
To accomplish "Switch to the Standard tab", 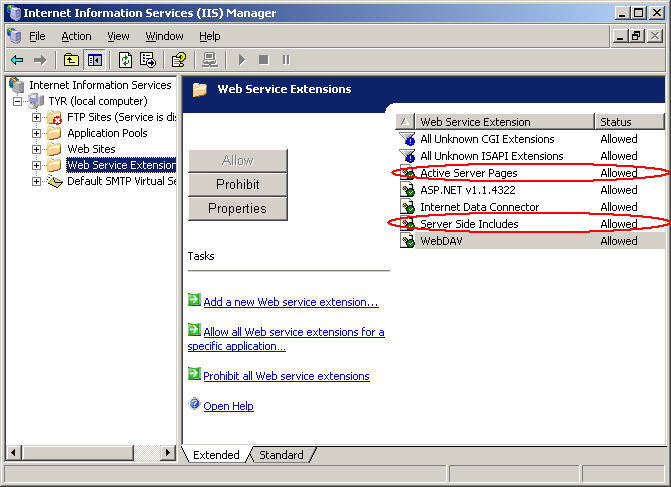I will [x=281, y=455].
